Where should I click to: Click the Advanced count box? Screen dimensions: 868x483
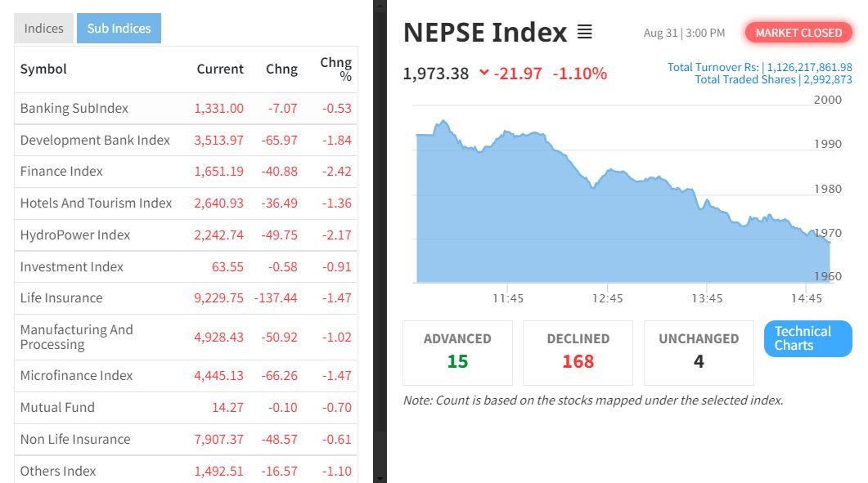(x=457, y=352)
